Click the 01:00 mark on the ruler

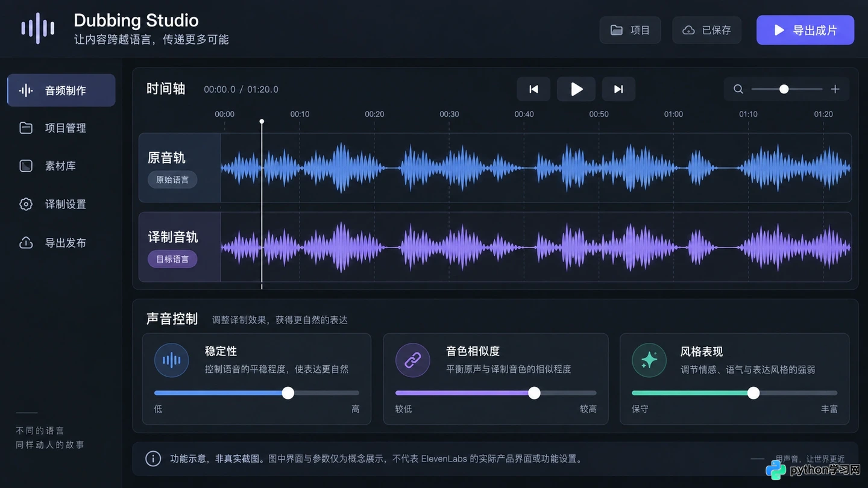coord(673,114)
